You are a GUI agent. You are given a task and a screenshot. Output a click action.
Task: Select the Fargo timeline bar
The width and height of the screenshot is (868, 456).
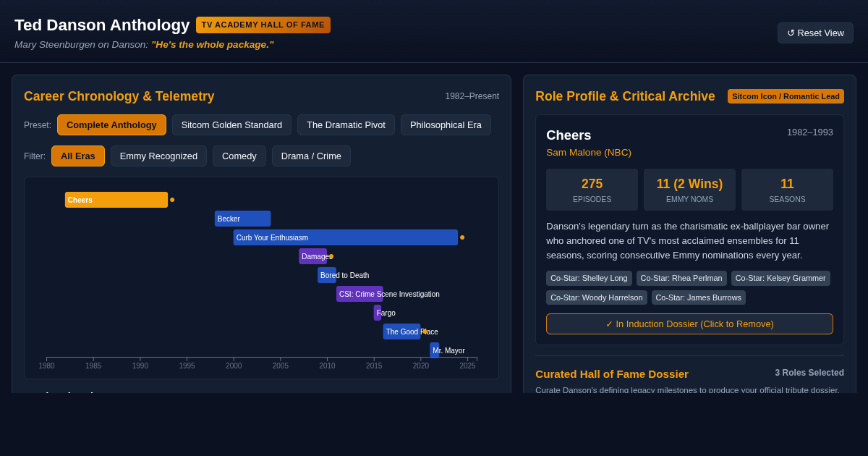click(x=378, y=313)
